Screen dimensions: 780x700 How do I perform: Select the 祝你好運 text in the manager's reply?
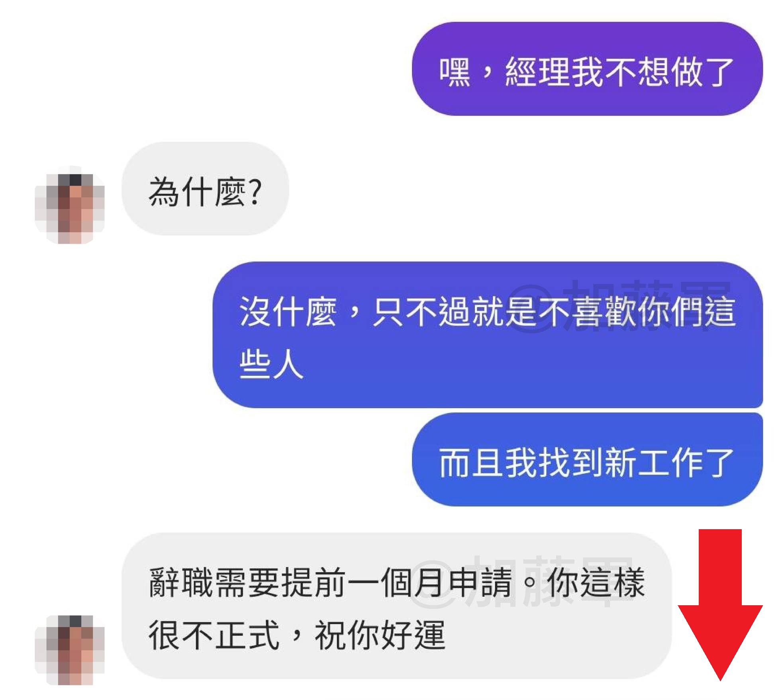pyautogui.click(x=380, y=636)
